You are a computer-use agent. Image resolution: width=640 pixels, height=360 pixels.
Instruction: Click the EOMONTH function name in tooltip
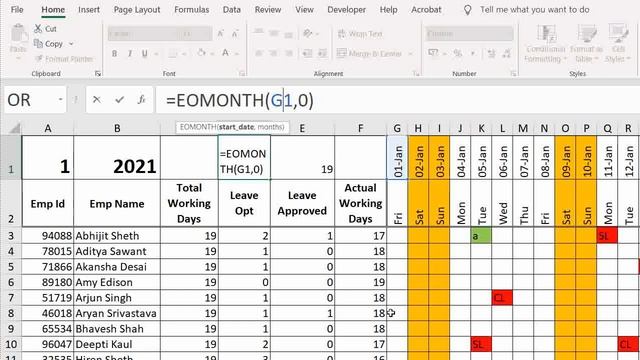(x=199, y=127)
